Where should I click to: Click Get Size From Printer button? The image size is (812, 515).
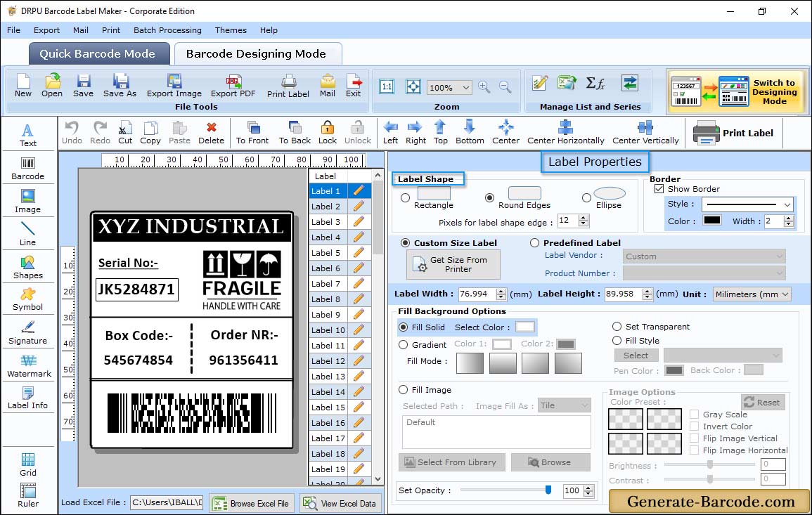pos(453,264)
